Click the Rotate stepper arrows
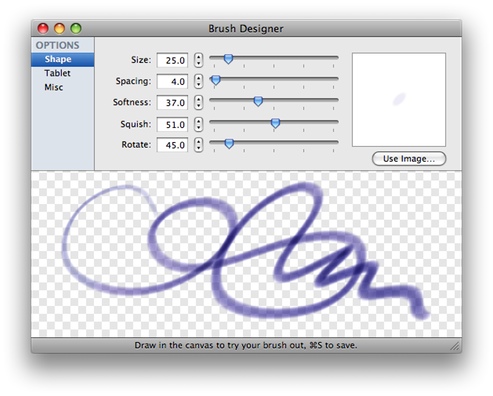 199,145
